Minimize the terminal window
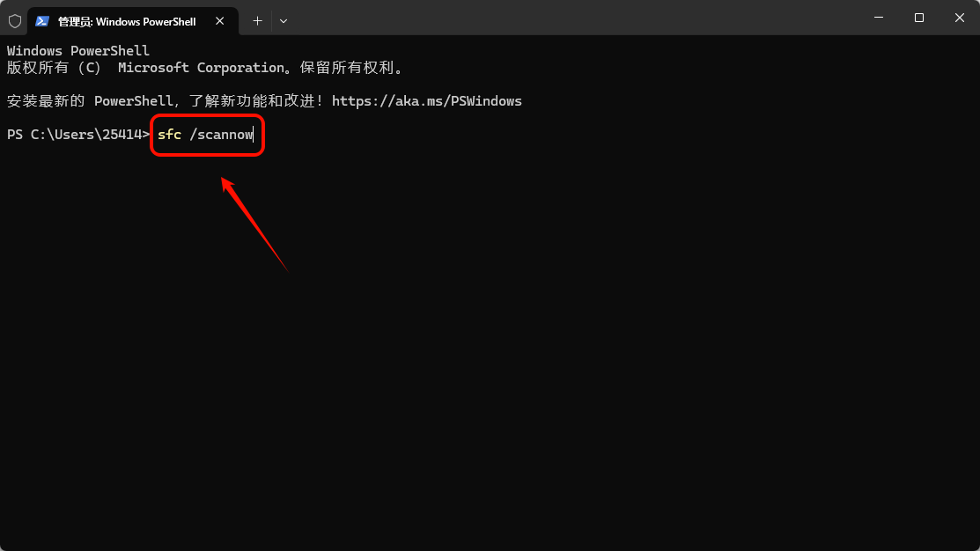980x551 pixels. 879,18
